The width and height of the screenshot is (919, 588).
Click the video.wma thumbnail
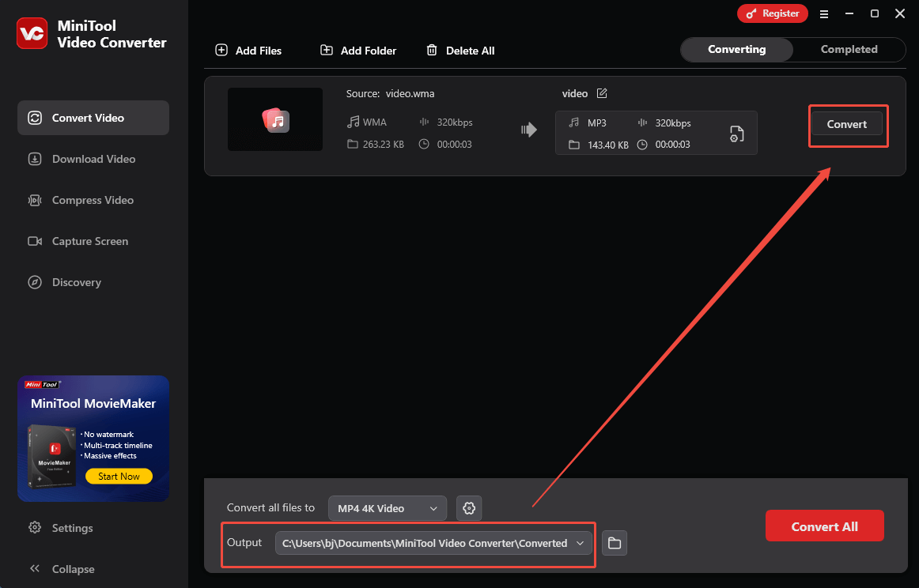(x=275, y=119)
